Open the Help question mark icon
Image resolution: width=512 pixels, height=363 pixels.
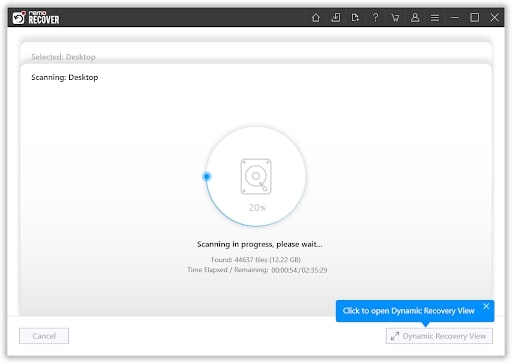375,17
